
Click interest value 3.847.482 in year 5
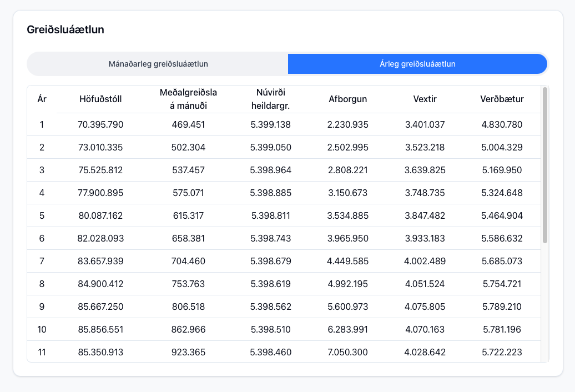425,215
